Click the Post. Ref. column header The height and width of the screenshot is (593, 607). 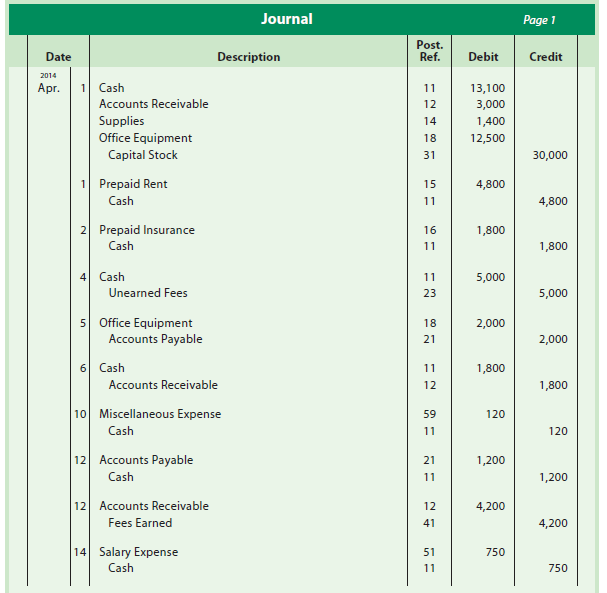(x=430, y=51)
